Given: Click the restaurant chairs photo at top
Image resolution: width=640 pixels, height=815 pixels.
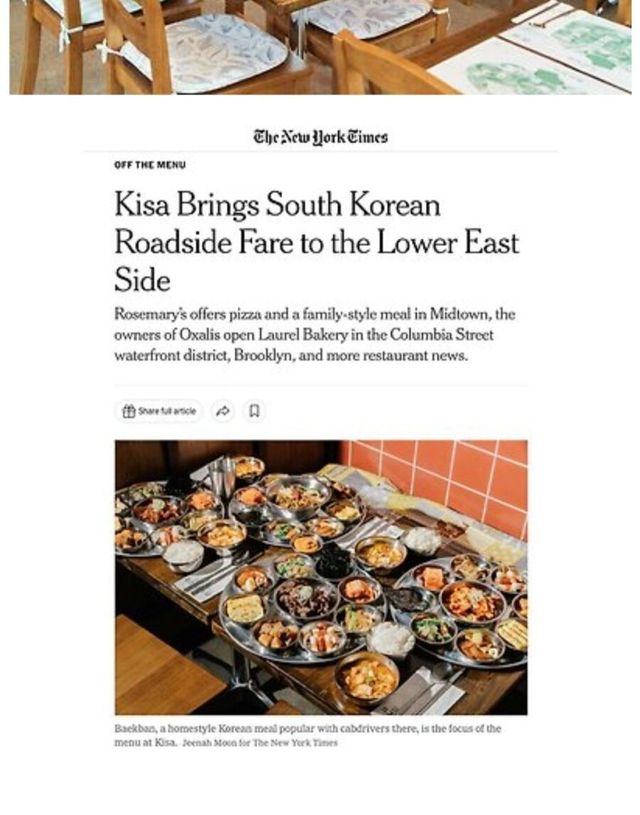Looking at the screenshot, I should tap(320, 47).
